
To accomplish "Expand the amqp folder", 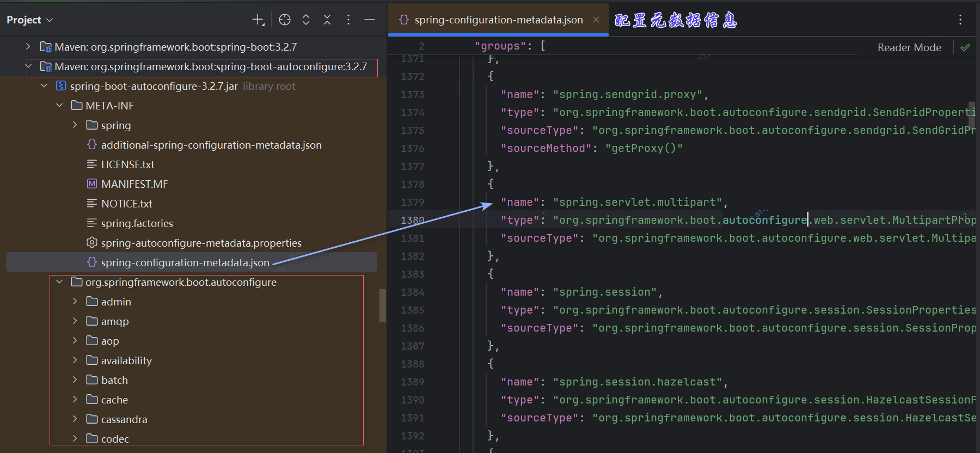I will pyautogui.click(x=75, y=321).
